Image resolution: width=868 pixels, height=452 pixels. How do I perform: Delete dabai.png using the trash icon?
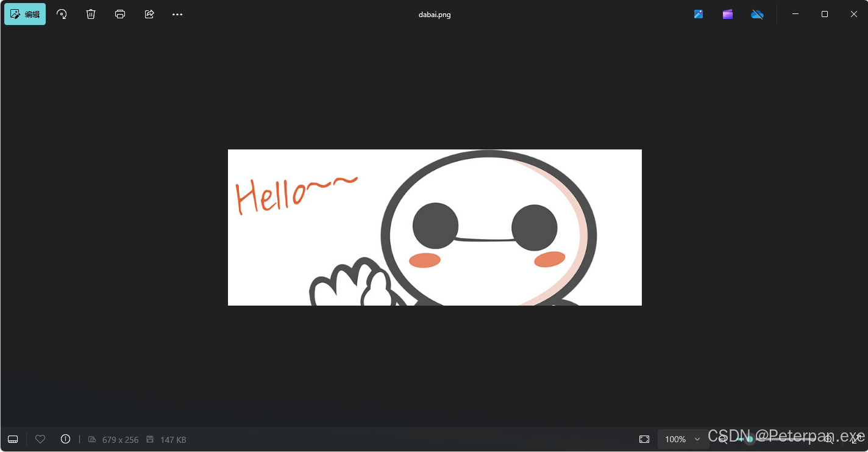click(x=91, y=14)
